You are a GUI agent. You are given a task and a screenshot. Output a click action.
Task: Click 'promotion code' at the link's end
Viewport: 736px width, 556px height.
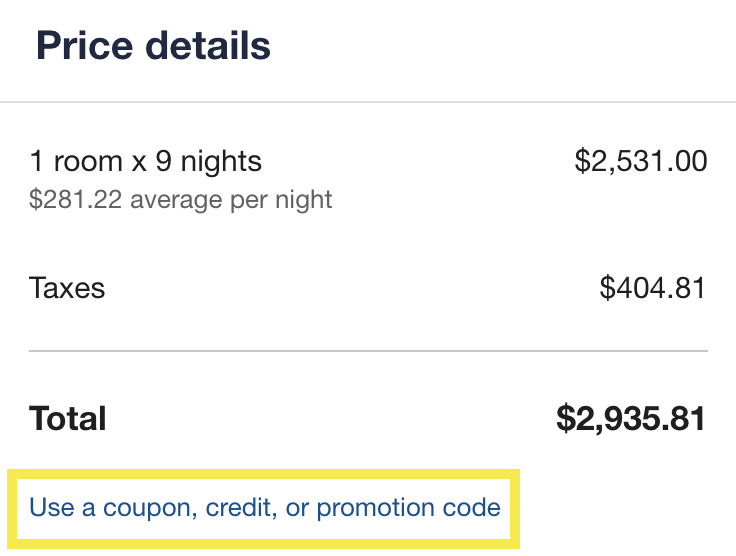click(408, 508)
